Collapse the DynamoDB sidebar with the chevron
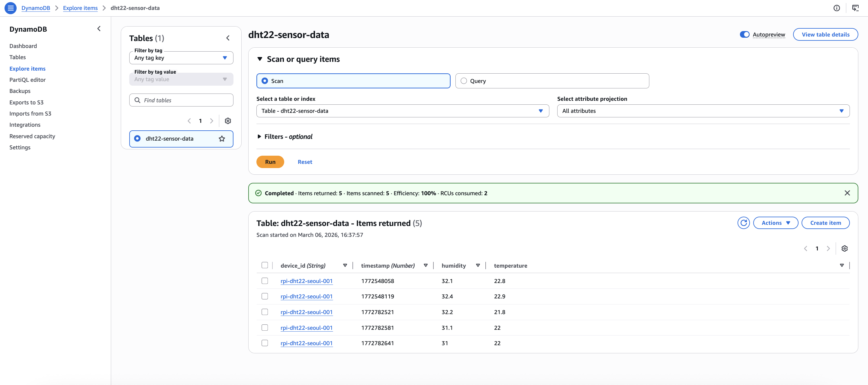This screenshot has width=868, height=385. (x=99, y=29)
